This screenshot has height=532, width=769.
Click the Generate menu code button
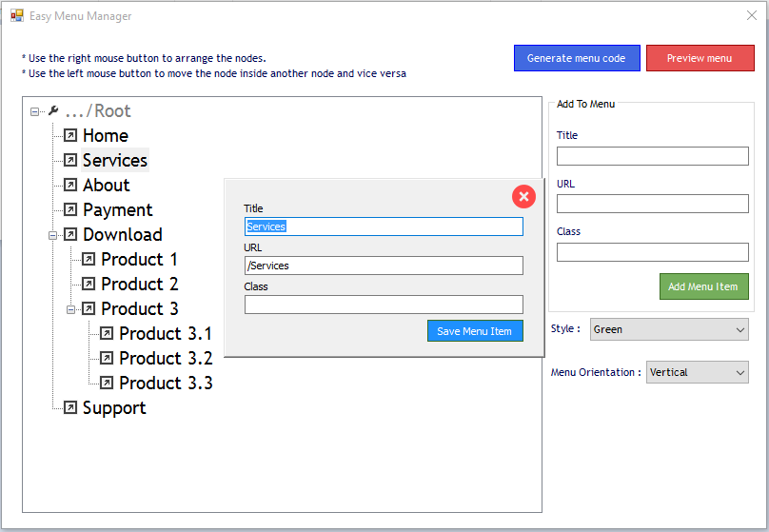click(577, 58)
